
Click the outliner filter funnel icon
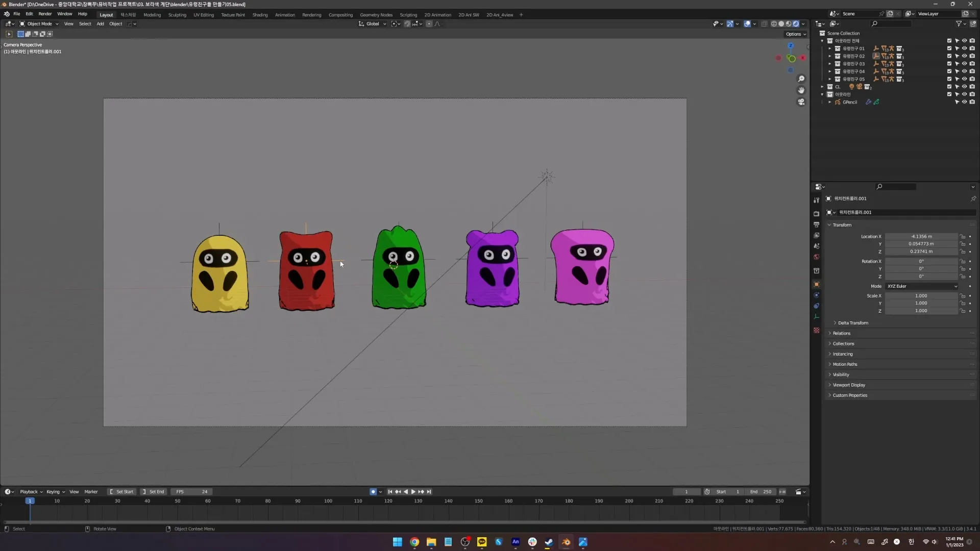[x=959, y=24]
